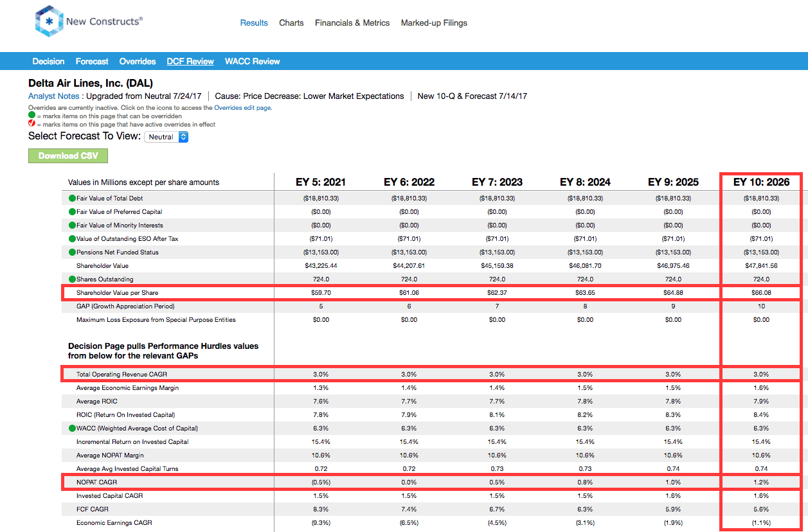Click the 8.4% ROIC value for 2026
This screenshot has width=808, height=532.
click(x=761, y=414)
